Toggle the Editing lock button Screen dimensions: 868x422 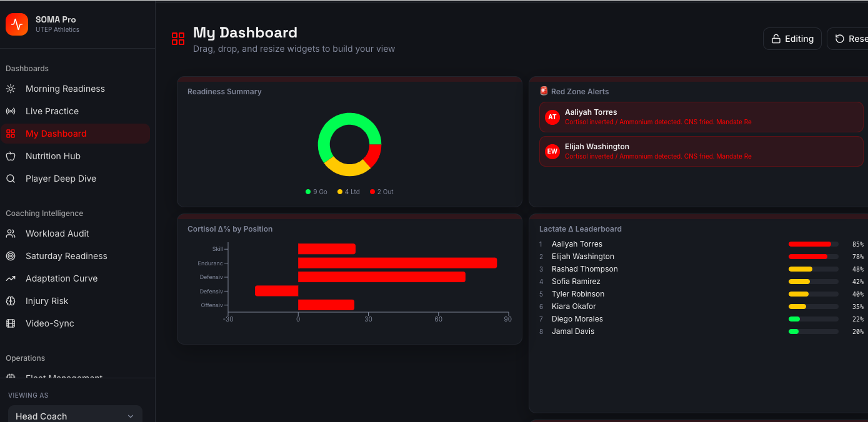[x=792, y=39]
